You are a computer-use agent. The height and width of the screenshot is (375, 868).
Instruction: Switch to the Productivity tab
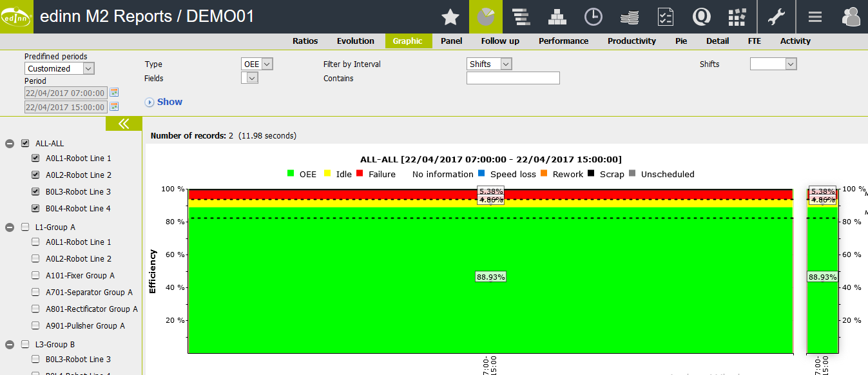pos(632,41)
